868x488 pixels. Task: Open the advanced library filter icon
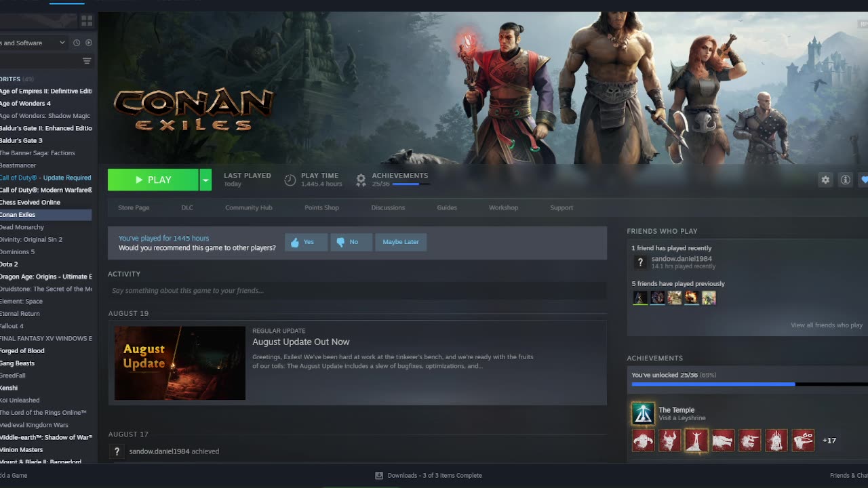click(87, 61)
